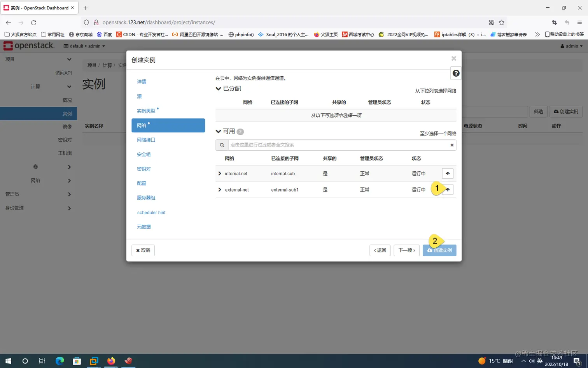
Task: Click the OpenStack logo
Action: tap(29, 46)
